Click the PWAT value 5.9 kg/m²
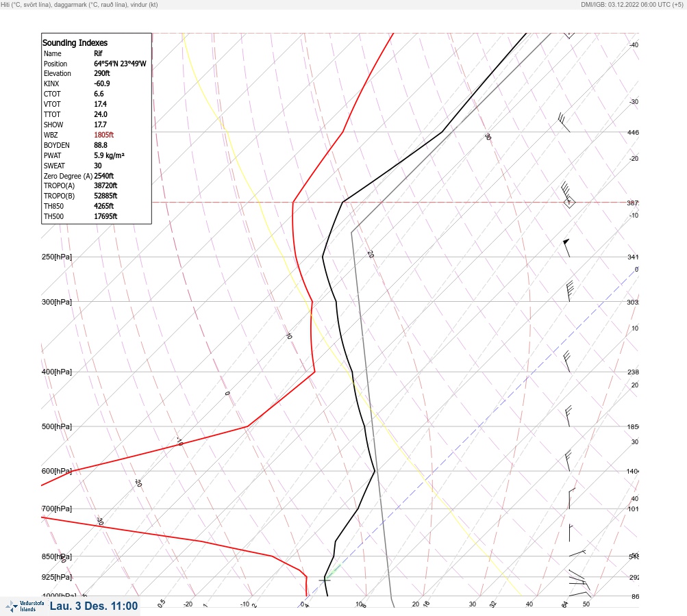 109,155
